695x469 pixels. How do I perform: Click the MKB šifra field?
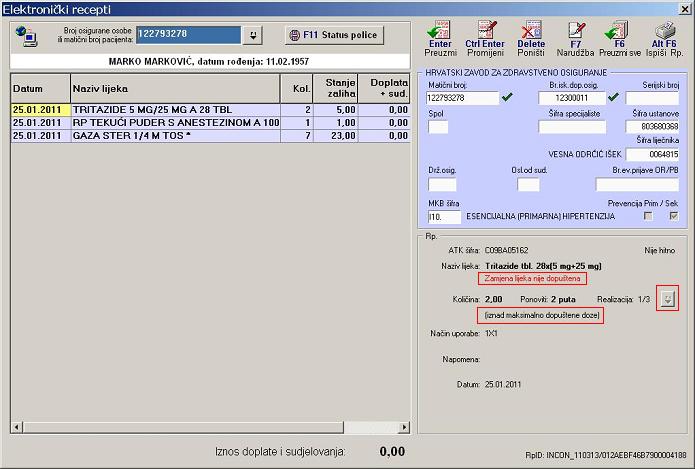444,217
